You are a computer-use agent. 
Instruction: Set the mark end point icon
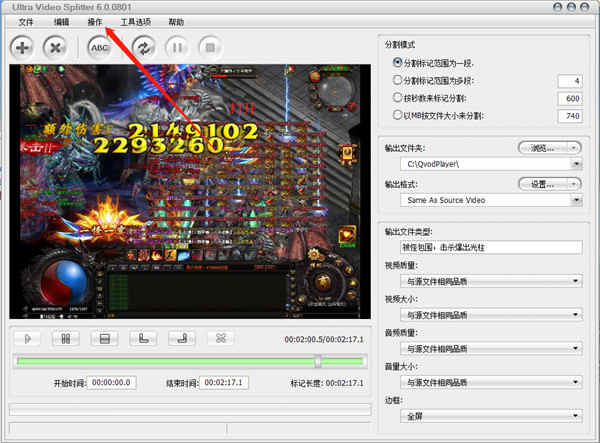pos(182,339)
